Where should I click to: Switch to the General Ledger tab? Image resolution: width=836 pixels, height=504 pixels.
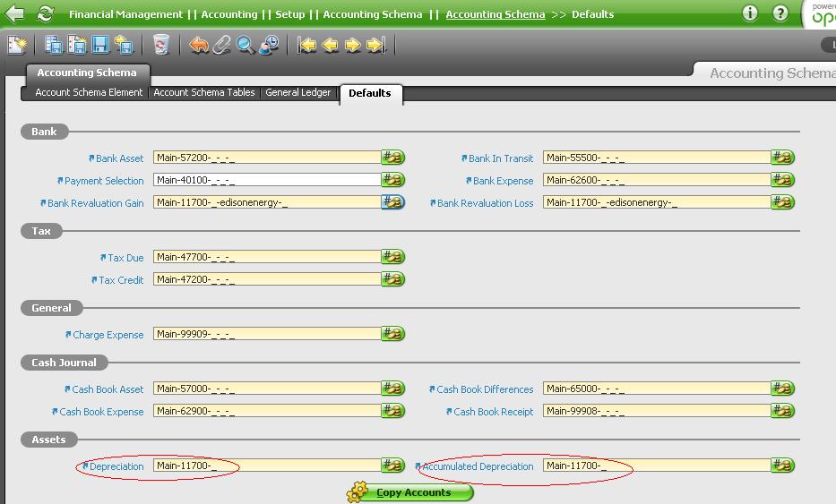pos(297,92)
